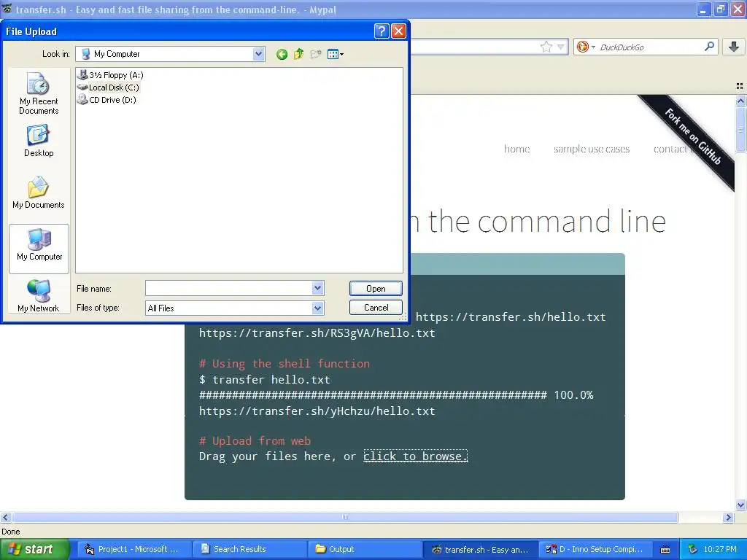
Task: Open the address bar history dropdown
Action: [x=561, y=47]
